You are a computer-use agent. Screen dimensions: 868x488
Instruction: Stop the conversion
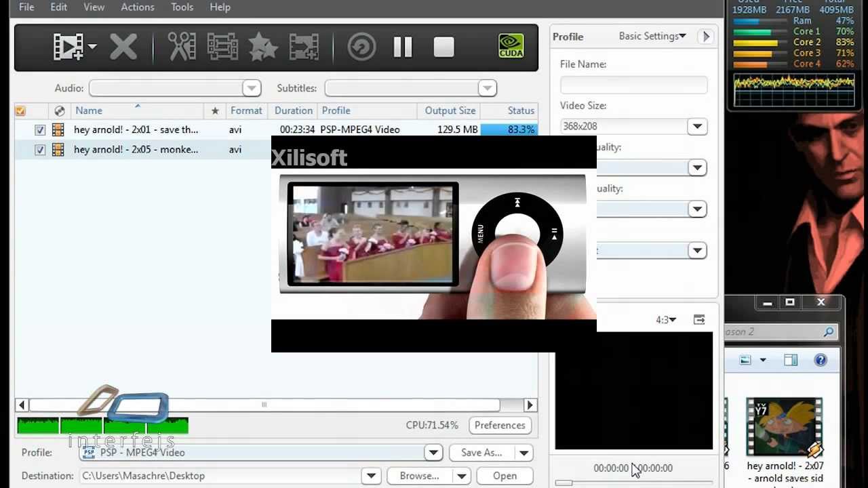(443, 47)
